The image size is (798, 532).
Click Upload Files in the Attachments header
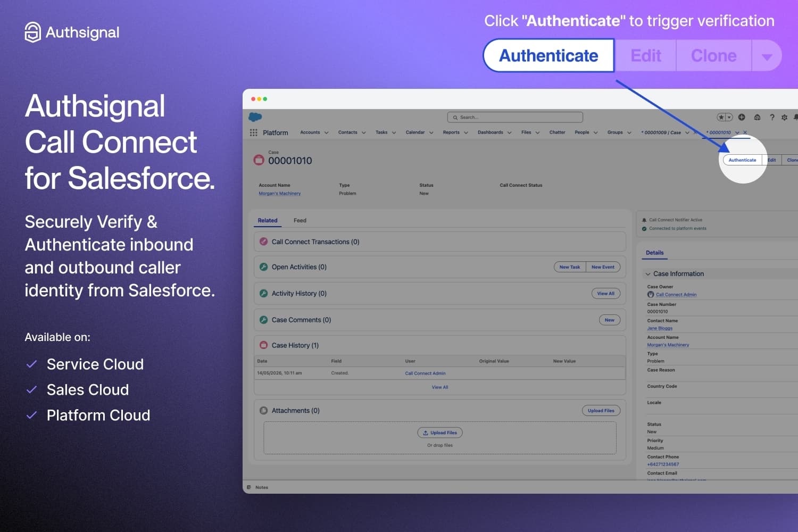click(601, 411)
